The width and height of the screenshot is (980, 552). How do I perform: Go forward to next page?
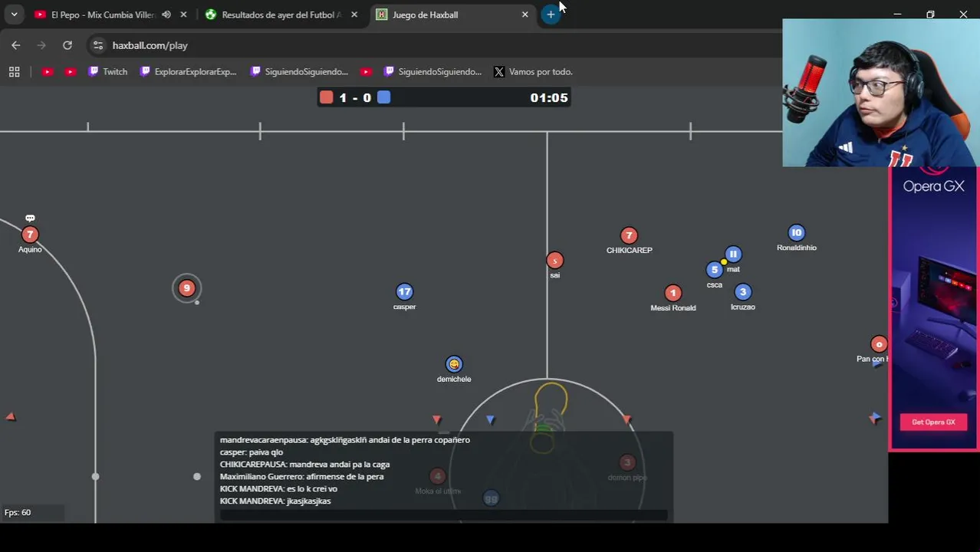coord(41,45)
